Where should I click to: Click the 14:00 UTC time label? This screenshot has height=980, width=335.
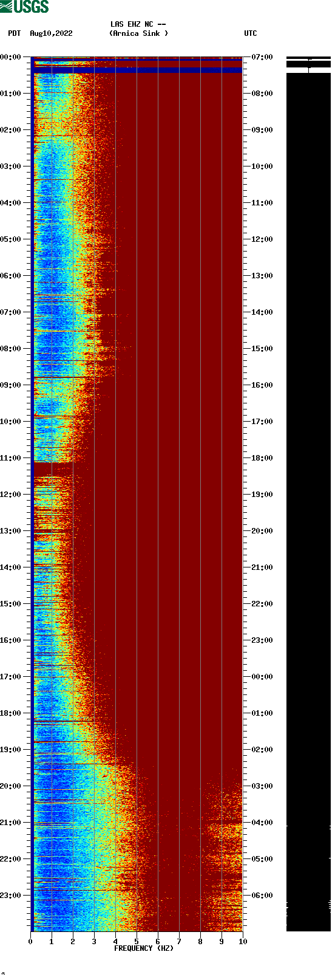262,312
